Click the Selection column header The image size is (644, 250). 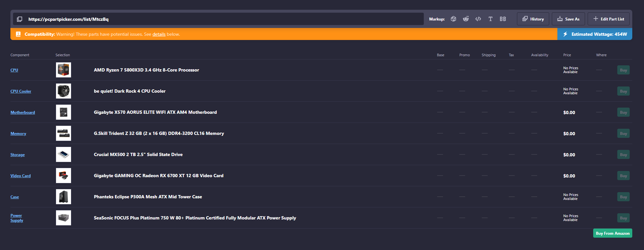[x=63, y=55]
